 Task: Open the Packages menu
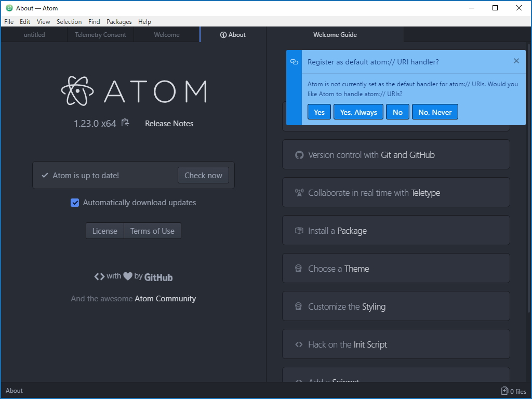tap(119, 22)
